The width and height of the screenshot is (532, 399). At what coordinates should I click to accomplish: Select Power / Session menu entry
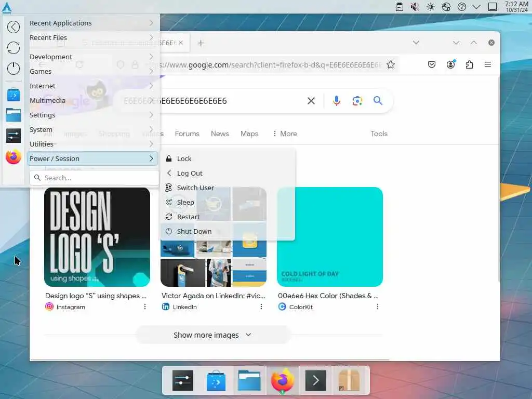click(x=92, y=159)
